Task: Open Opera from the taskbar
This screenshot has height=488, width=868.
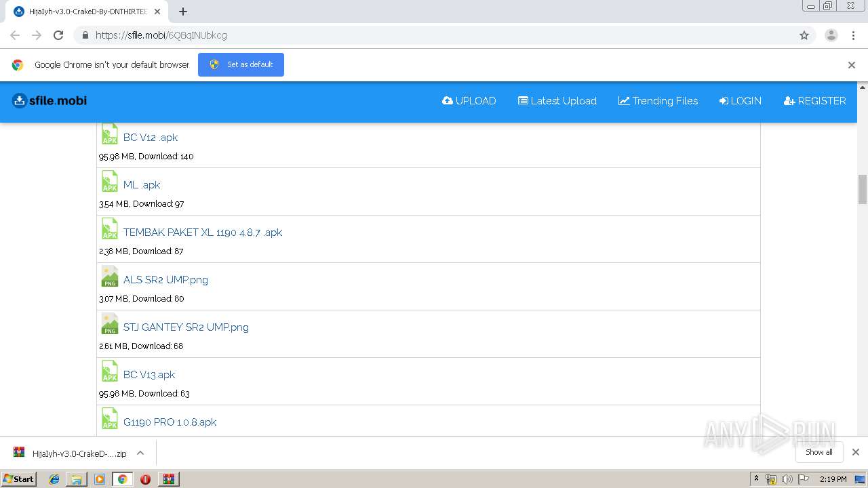Action: point(145,479)
